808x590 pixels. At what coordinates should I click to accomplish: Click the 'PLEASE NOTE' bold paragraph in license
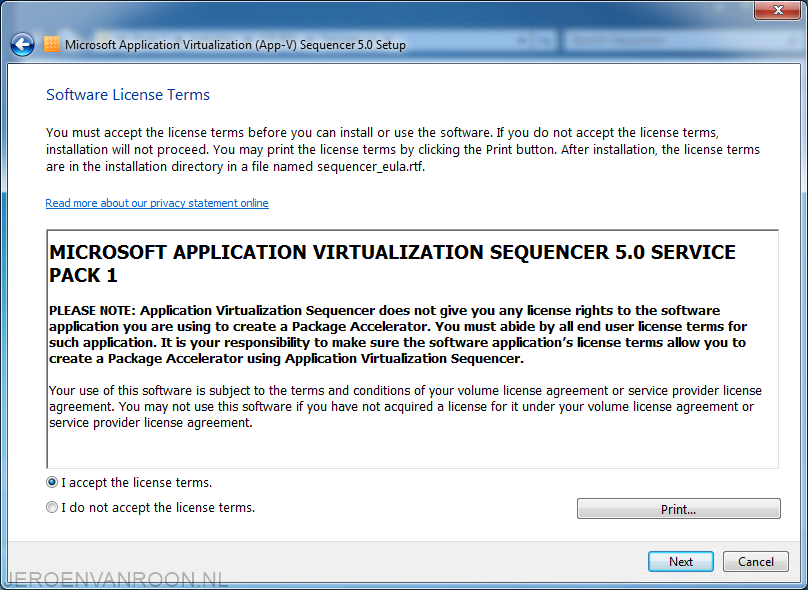point(398,334)
